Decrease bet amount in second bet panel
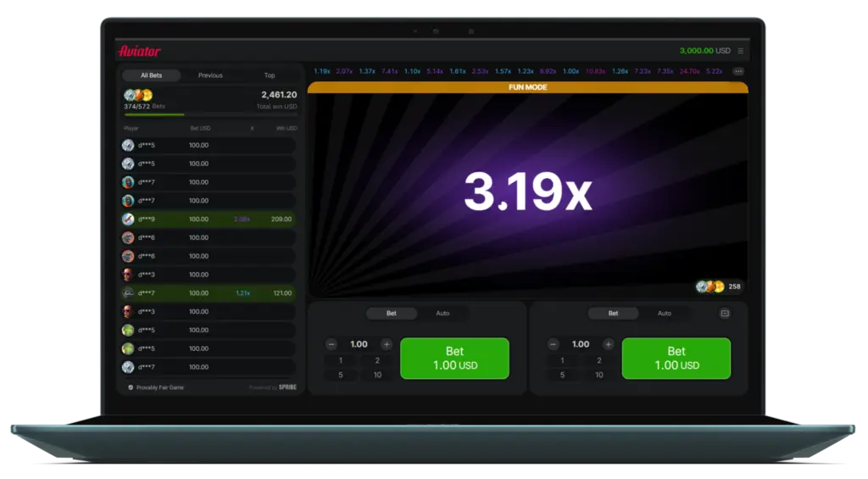Image resolution: width=868 pixels, height=479 pixels. (x=553, y=344)
